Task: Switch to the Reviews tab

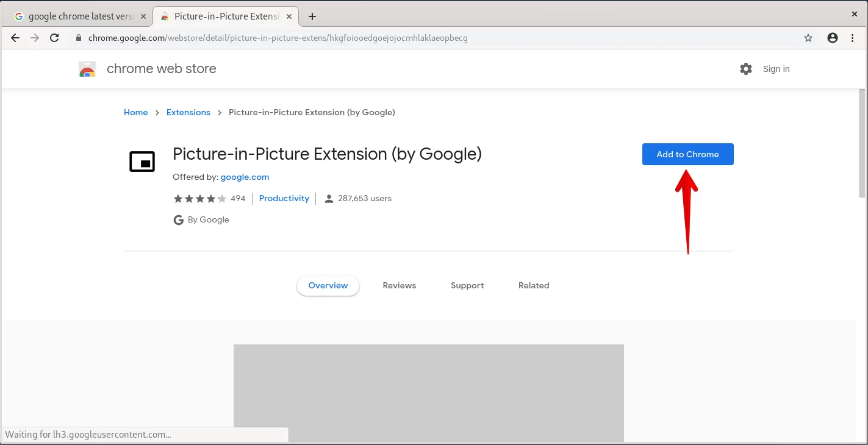Action: coord(400,285)
